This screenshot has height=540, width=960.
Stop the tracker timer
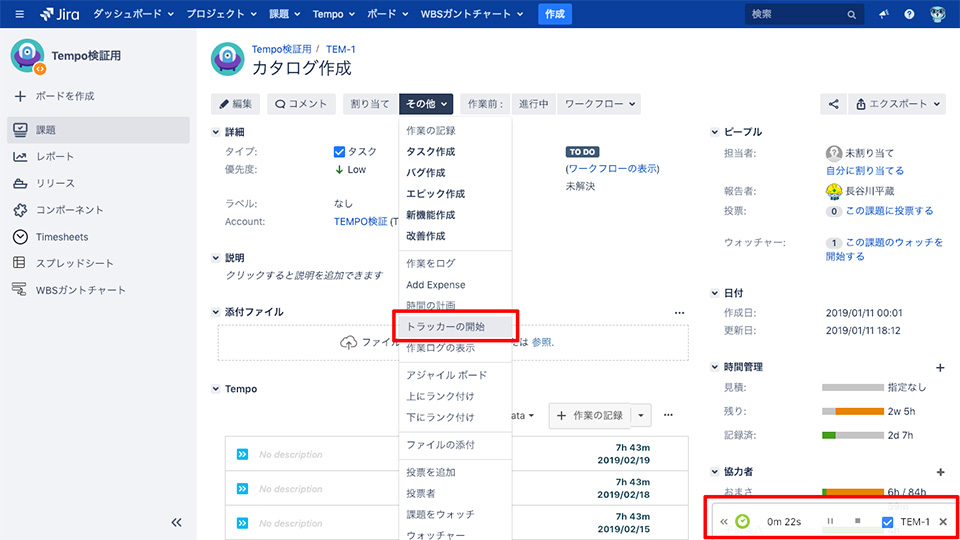point(858,521)
